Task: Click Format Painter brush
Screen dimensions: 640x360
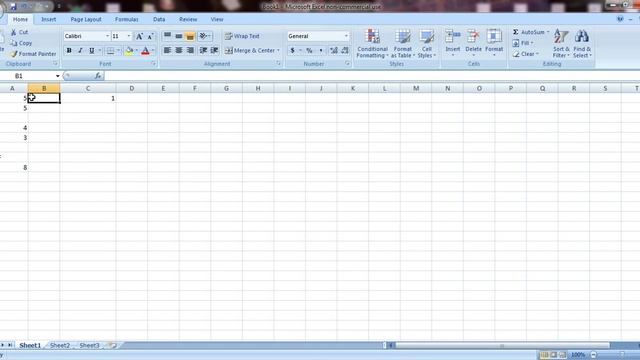Action: click(x=14, y=53)
